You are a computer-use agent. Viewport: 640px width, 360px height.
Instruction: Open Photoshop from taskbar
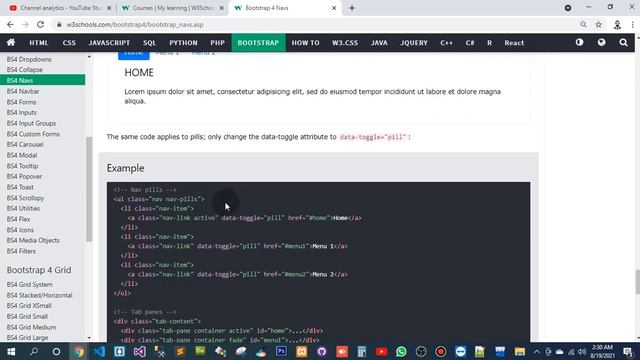pos(281,351)
